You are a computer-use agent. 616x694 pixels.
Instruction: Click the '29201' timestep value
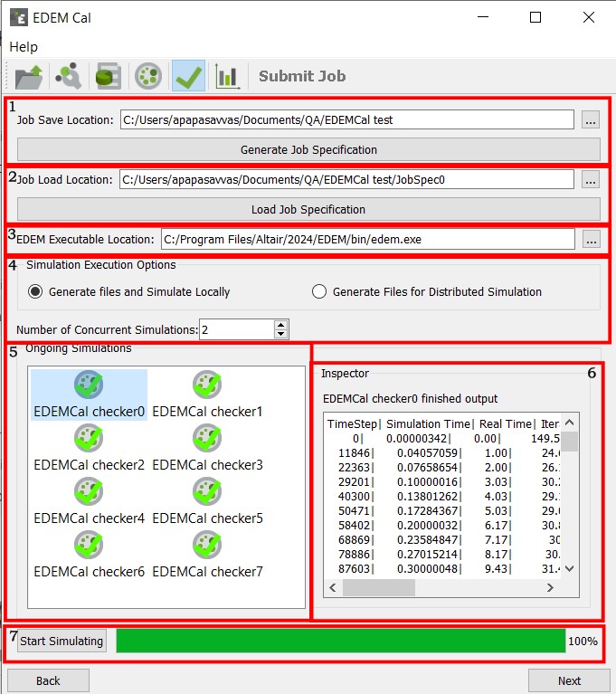tap(354, 482)
